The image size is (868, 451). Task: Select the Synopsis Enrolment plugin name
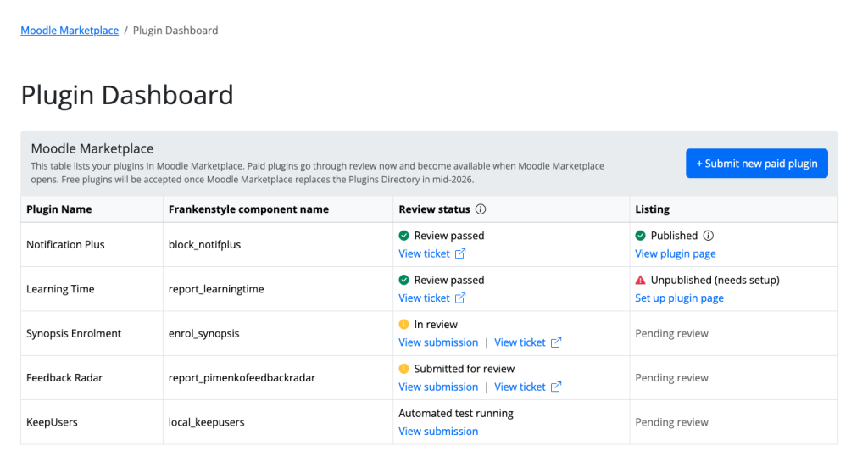coord(74,333)
